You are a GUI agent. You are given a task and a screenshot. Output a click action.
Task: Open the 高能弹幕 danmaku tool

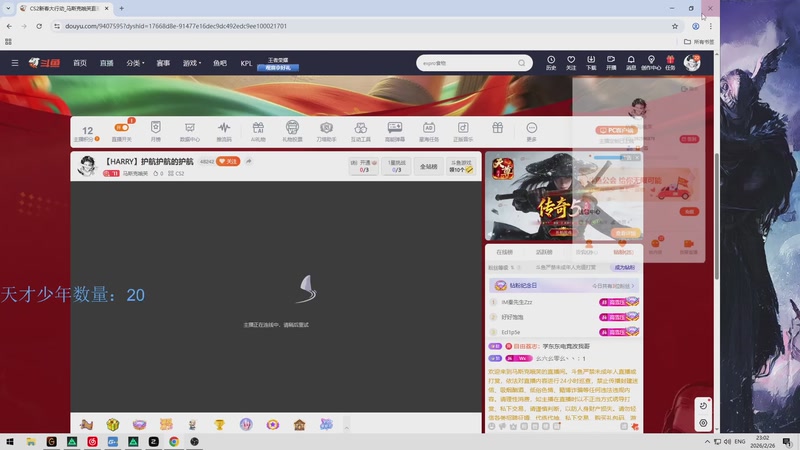(x=395, y=131)
